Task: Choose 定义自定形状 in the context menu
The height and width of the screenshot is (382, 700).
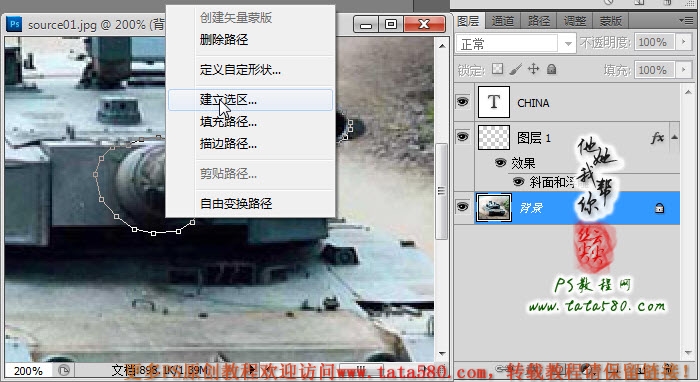Action: click(x=240, y=70)
